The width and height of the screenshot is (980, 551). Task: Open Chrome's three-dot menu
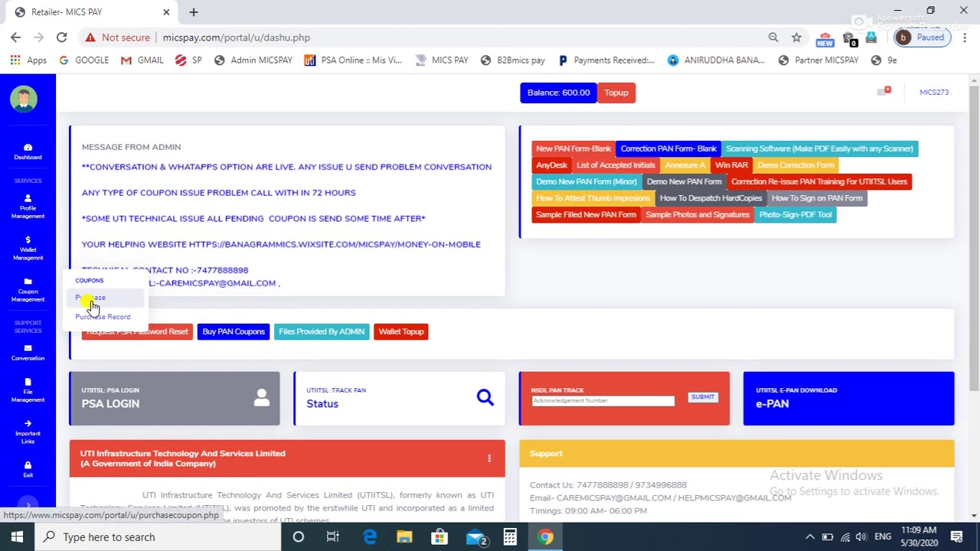(x=965, y=37)
